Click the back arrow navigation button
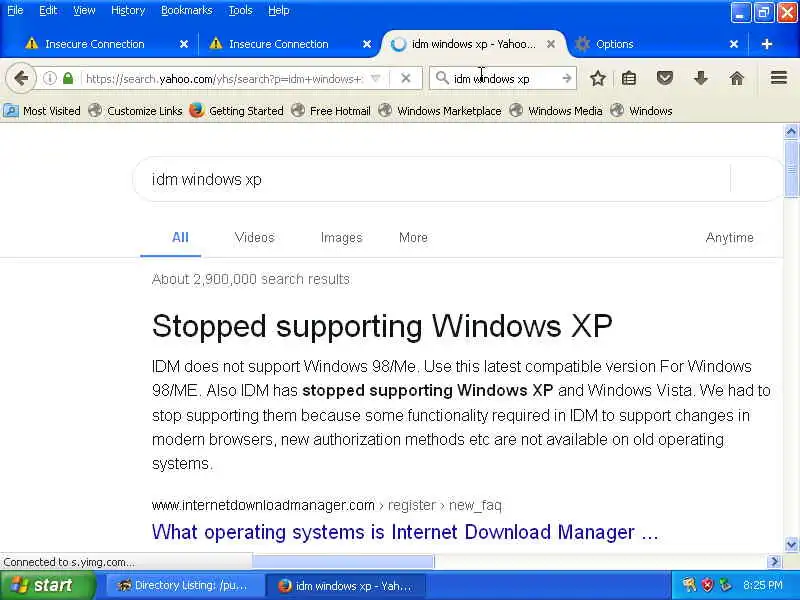This screenshot has width=800, height=600. [x=21, y=78]
